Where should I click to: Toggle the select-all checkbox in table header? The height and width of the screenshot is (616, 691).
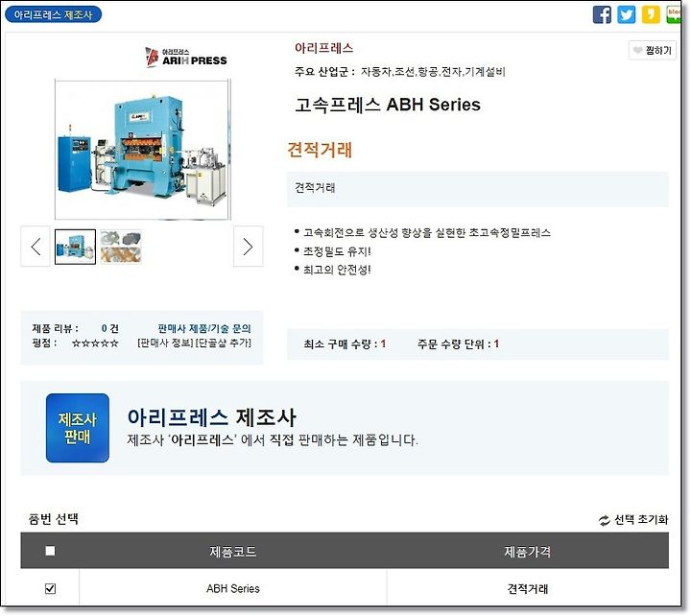[x=50, y=551]
